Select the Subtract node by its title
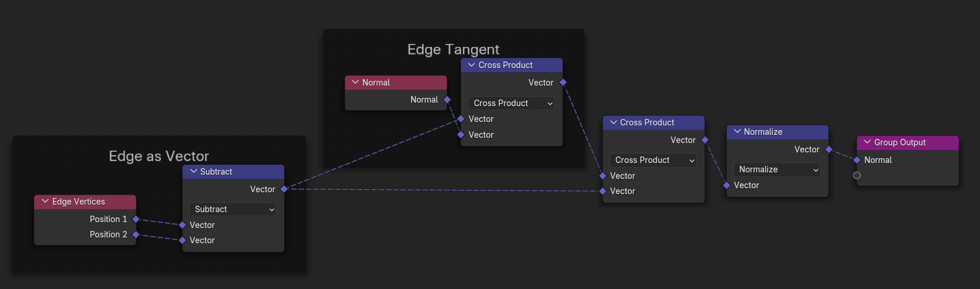This screenshot has height=289, width=980. [216, 172]
